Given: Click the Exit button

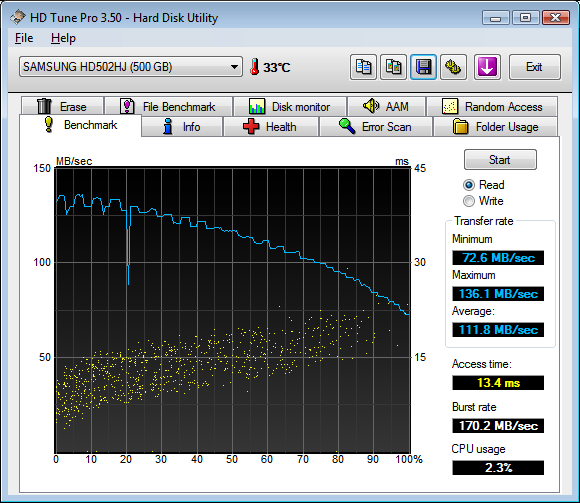Looking at the screenshot, I should pos(535,67).
